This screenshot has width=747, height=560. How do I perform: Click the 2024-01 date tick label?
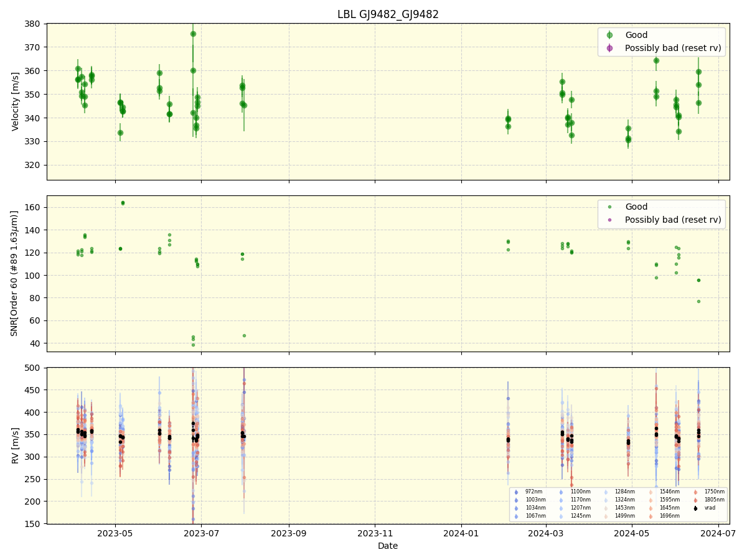(x=461, y=533)
